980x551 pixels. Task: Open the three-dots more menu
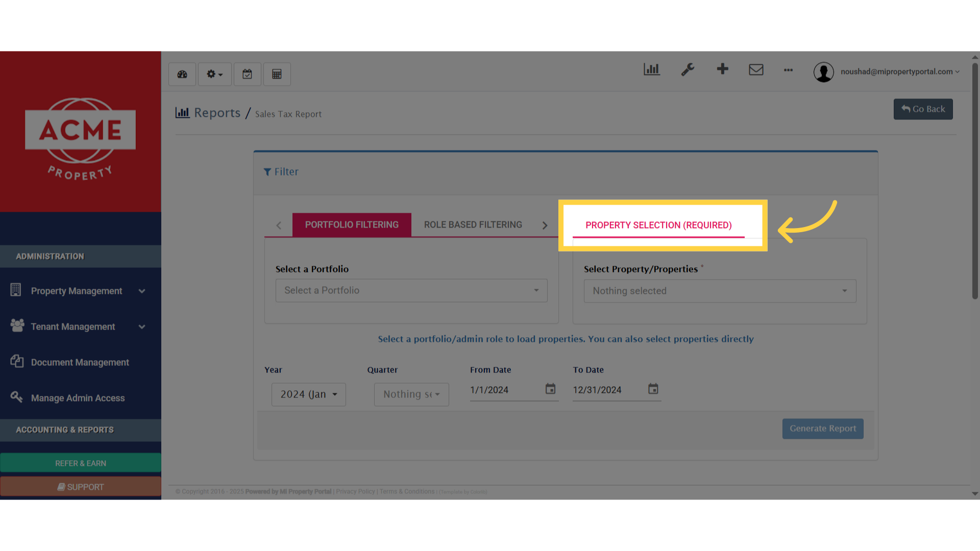pos(788,70)
